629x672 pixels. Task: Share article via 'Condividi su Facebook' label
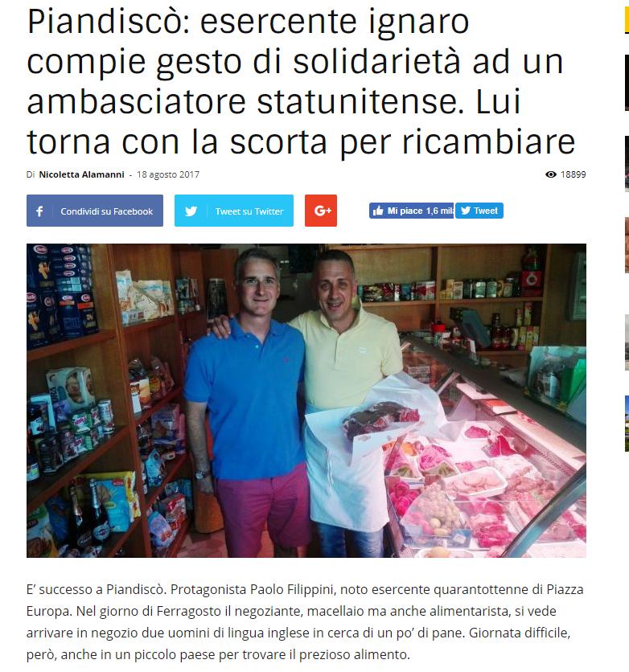pyautogui.click(x=106, y=211)
